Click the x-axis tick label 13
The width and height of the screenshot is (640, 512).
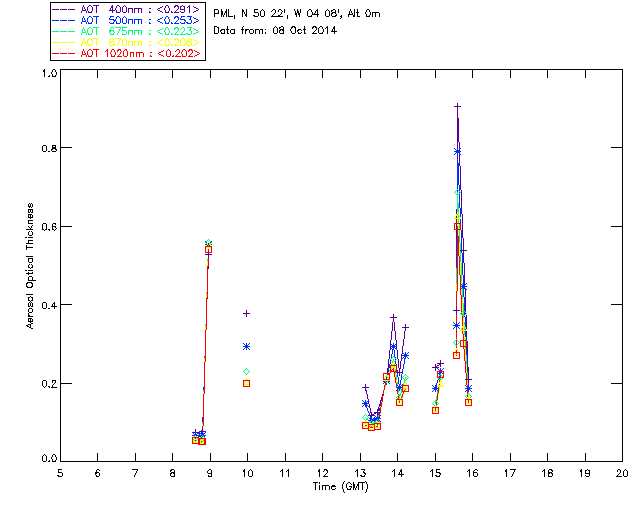(x=360, y=473)
